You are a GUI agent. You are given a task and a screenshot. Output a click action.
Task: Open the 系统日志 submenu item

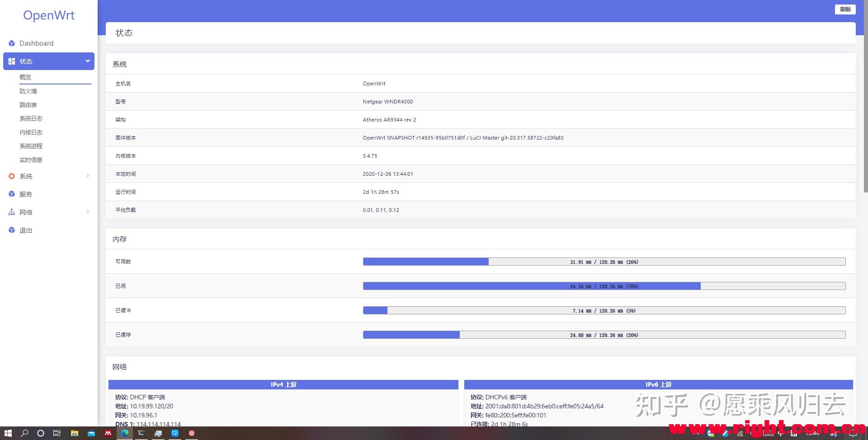[x=31, y=118]
